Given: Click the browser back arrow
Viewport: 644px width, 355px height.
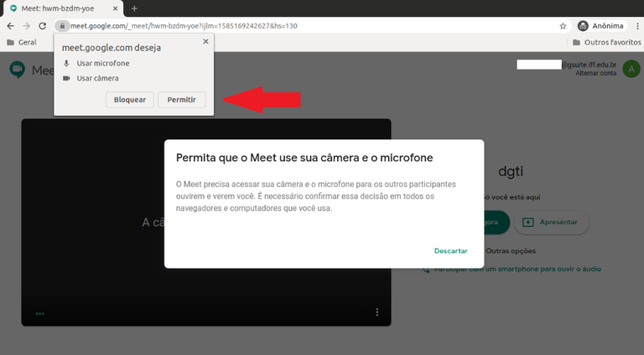Looking at the screenshot, I should pos(10,26).
